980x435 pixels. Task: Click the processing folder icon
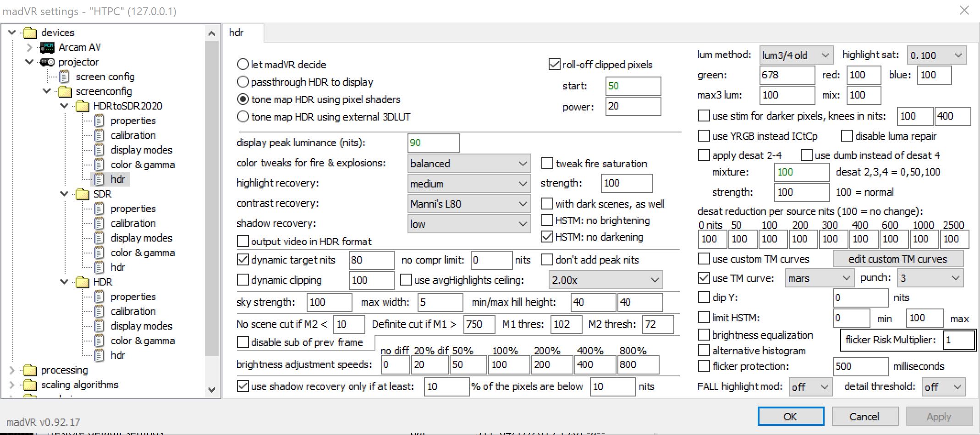point(30,370)
